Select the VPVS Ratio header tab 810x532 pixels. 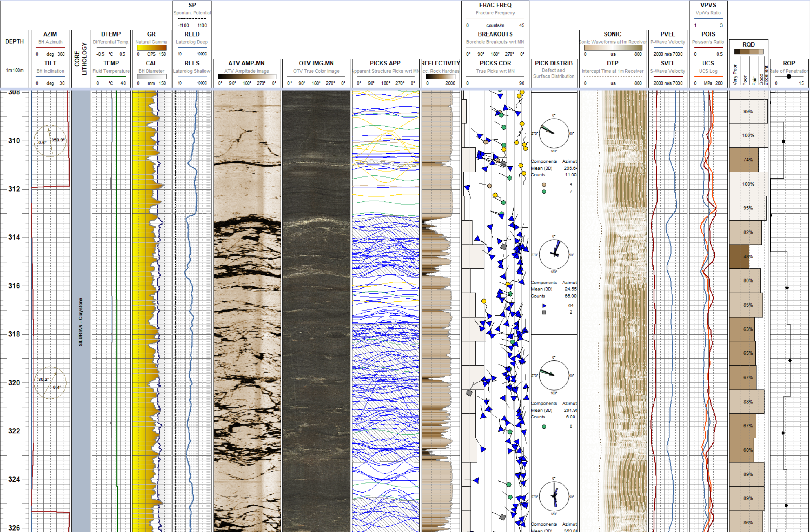709,5
